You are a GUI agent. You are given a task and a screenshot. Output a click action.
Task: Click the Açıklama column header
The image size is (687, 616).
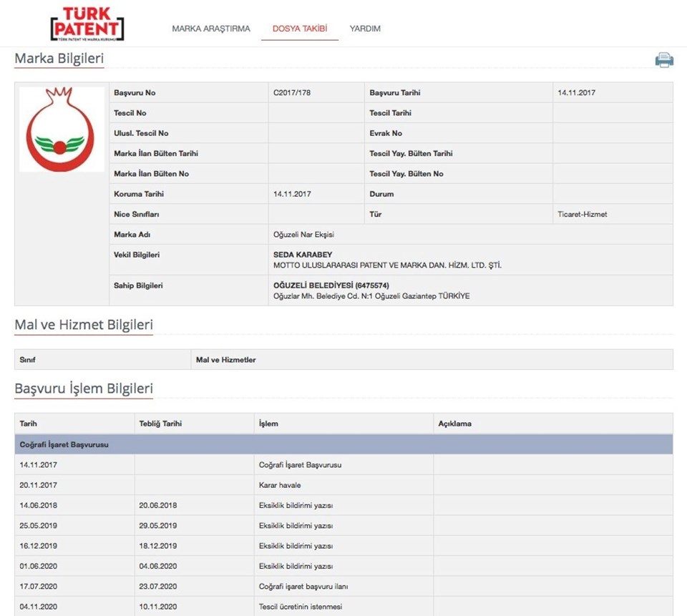point(455,424)
